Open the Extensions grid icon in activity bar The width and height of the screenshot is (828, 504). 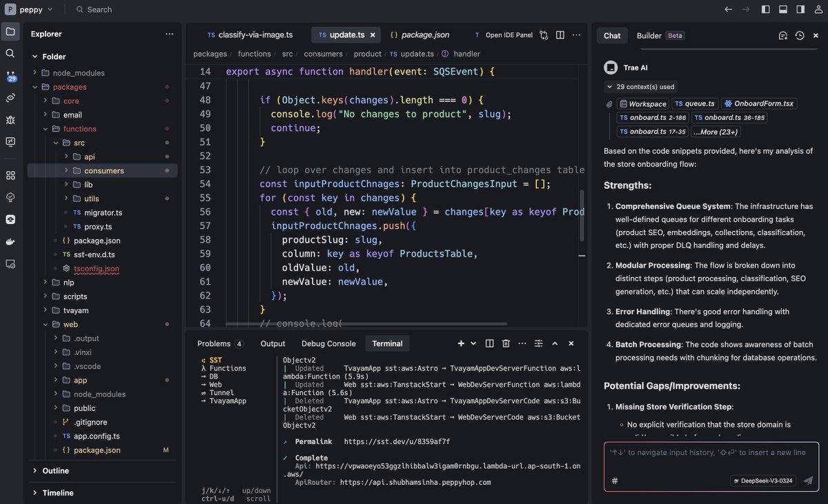pos(10,175)
